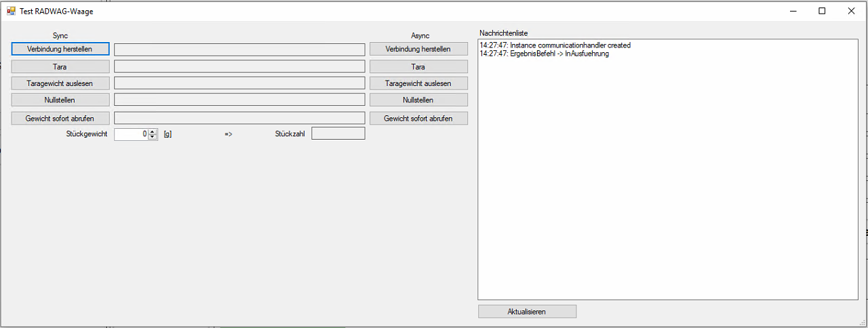868x328 pixels.
Task: Select 'Instance communicationhandler created' message
Action: coord(555,45)
